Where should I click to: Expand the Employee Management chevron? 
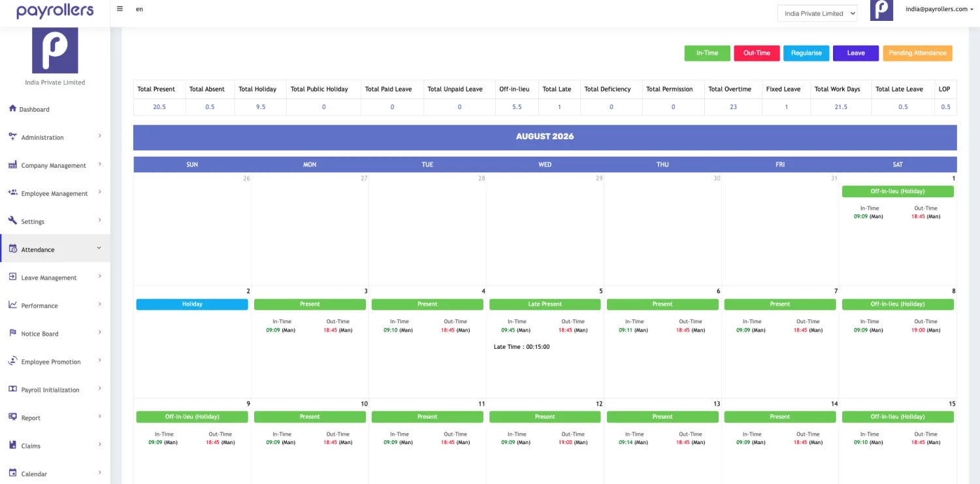point(100,192)
